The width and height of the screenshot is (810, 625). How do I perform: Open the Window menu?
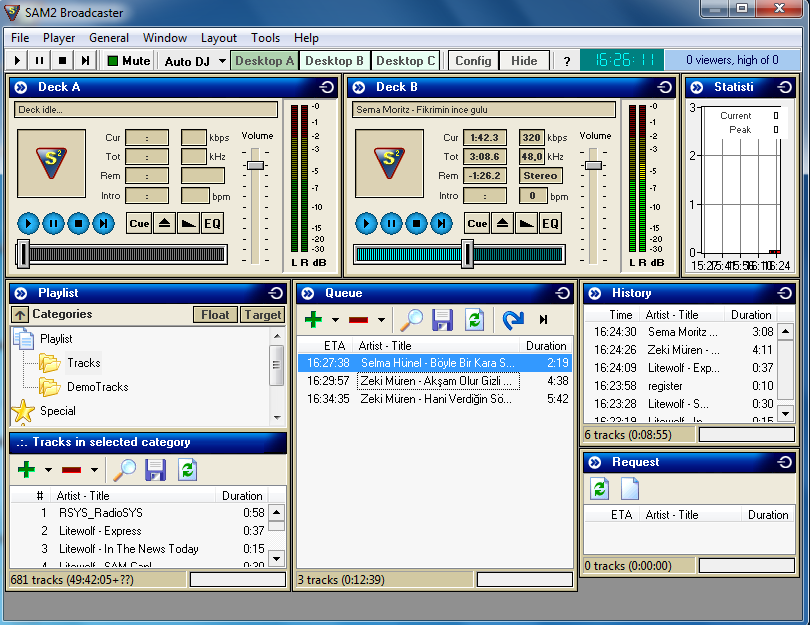pos(165,38)
